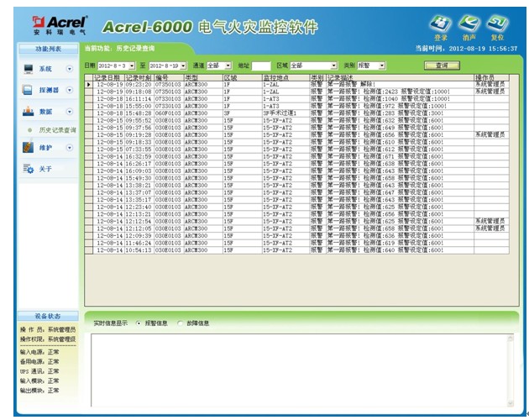
Task: Select row with time 09:23:20
Action: 297,84
